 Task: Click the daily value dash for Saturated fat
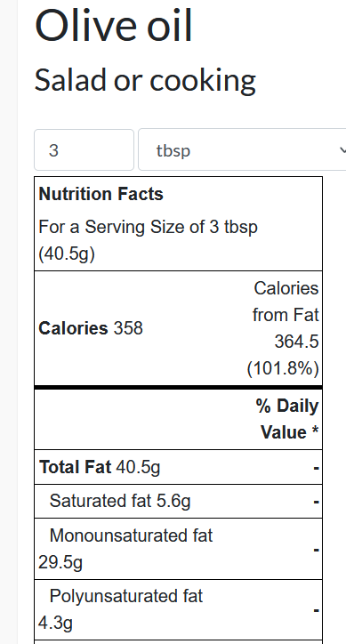coord(316,502)
